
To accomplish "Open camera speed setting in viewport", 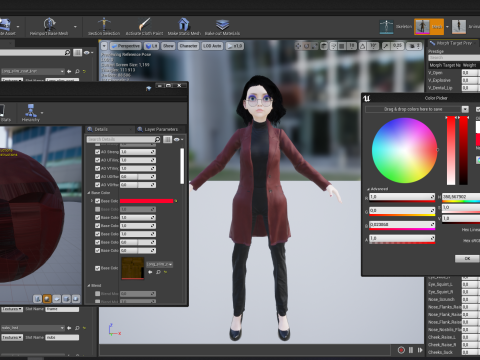I will pyautogui.click(x=414, y=46).
